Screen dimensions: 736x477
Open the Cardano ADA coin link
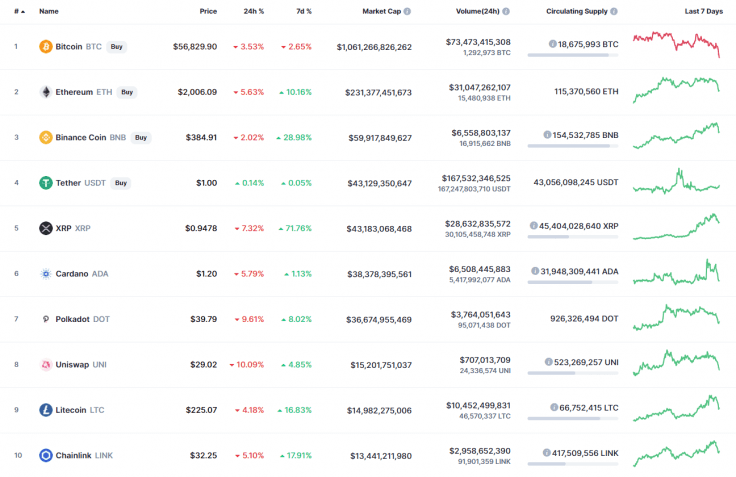(82, 273)
